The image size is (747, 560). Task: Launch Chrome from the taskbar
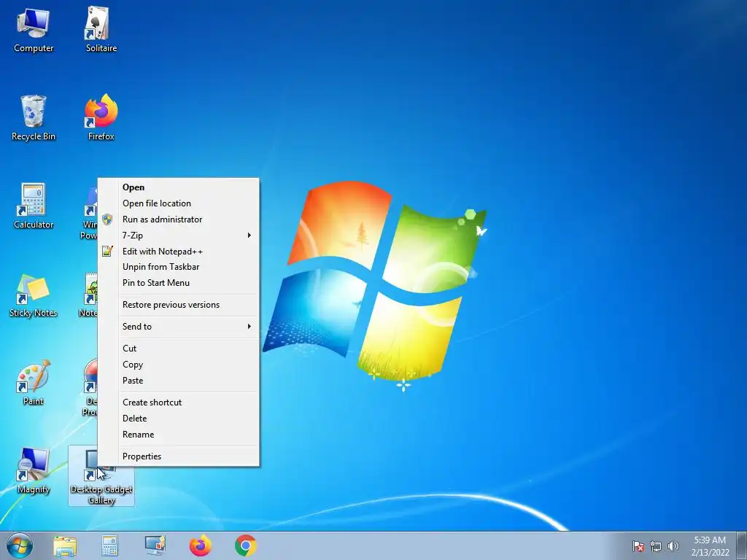coord(245,545)
